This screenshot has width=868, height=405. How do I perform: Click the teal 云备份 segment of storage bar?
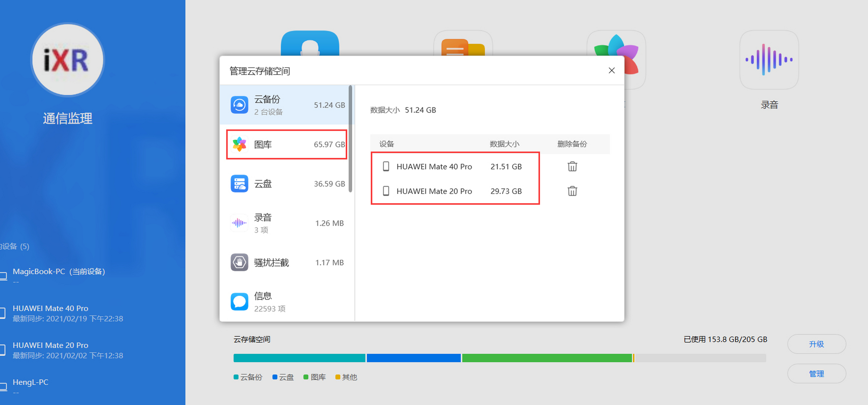(x=299, y=358)
